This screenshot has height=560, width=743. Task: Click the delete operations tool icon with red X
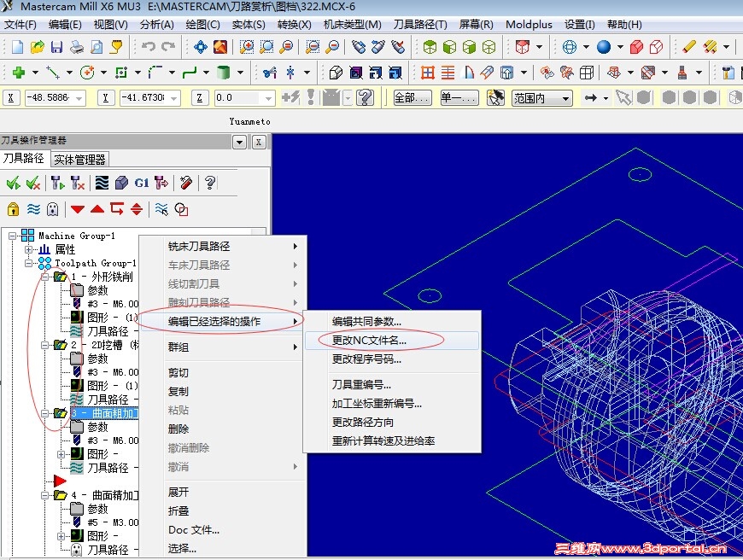(x=77, y=182)
